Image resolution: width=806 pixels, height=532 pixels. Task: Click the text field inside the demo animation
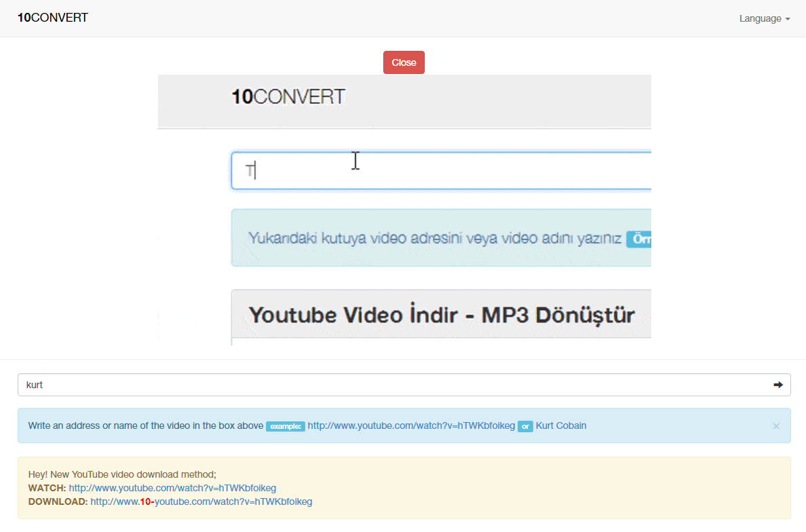[x=441, y=171]
